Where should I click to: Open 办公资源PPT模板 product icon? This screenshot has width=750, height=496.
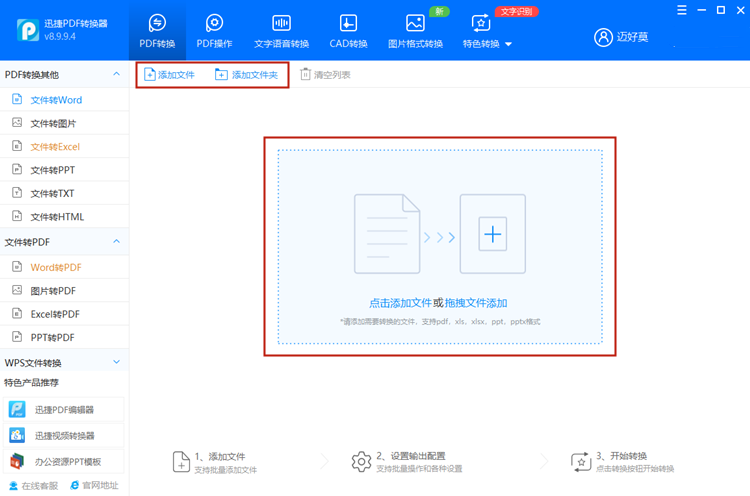(17, 461)
